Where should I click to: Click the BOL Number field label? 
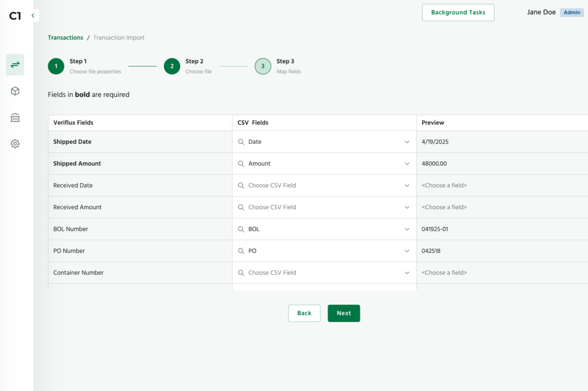pos(70,229)
